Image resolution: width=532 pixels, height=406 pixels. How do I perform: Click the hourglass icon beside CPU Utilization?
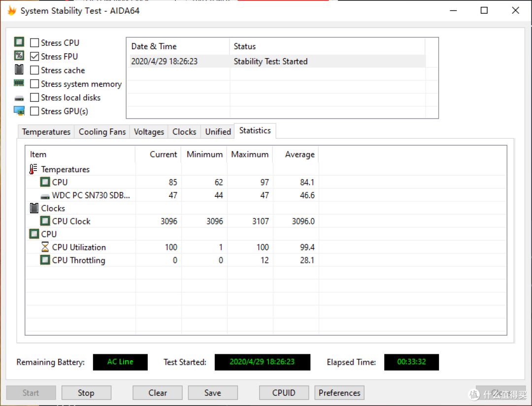click(45, 247)
